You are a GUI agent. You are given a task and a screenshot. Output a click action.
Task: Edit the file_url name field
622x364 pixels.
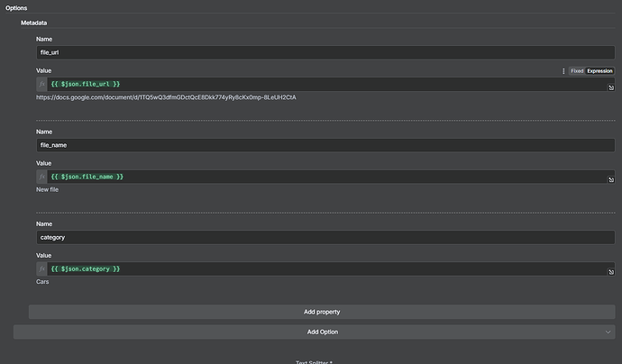coord(325,52)
